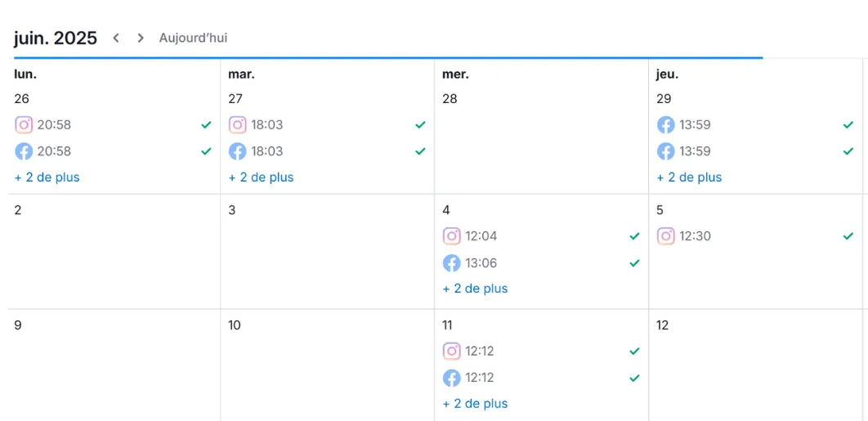Select the empty day cell numbered 10

point(327,365)
